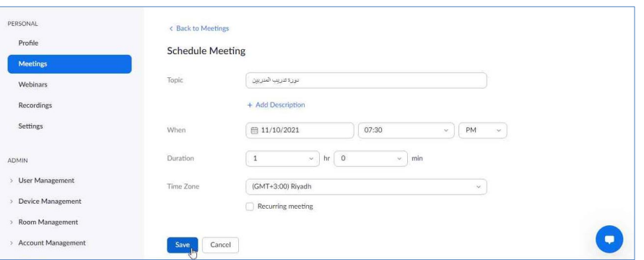Expand Account Management in the sidebar
The width and height of the screenshot is (644, 260).
coord(52,243)
